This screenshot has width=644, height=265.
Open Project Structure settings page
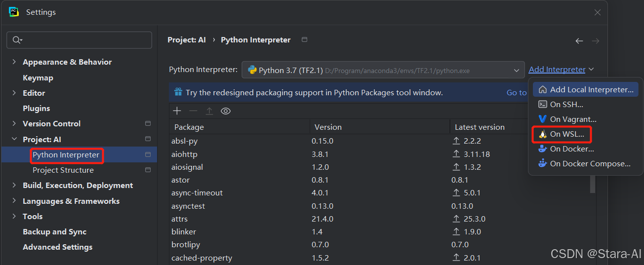(63, 170)
